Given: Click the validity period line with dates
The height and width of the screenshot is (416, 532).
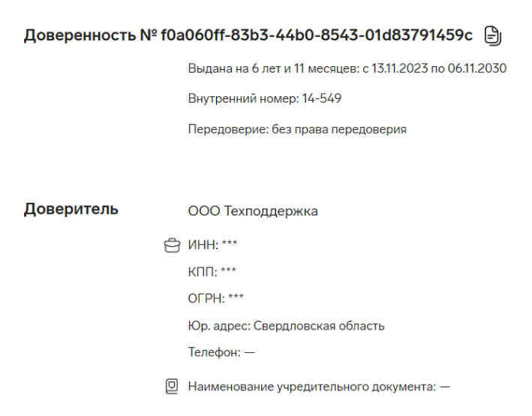Looking at the screenshot, I should (347, 68).
